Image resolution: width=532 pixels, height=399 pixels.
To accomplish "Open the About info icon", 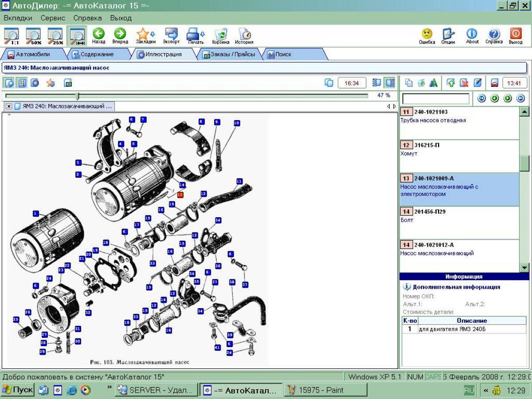I will [x=472, y=36].
